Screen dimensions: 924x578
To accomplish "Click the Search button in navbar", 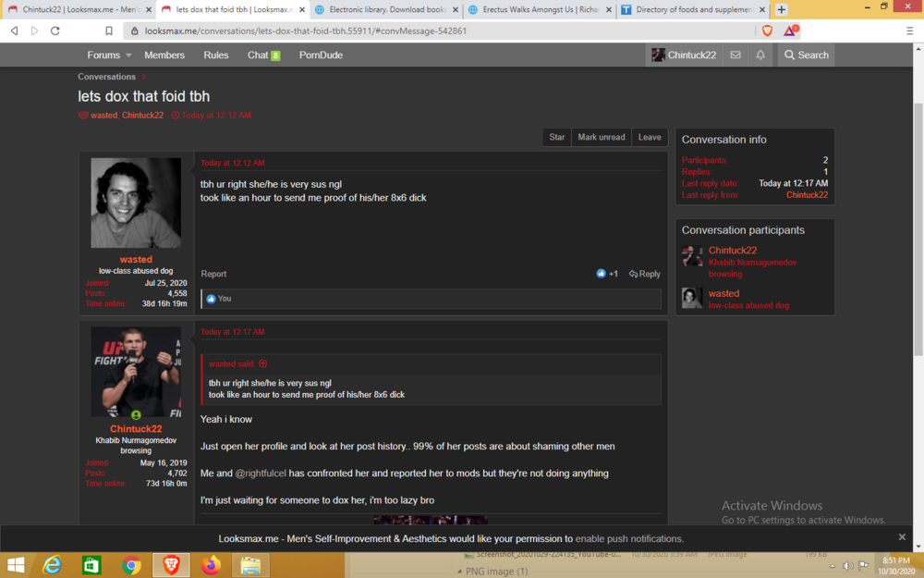I will (806, 55).
